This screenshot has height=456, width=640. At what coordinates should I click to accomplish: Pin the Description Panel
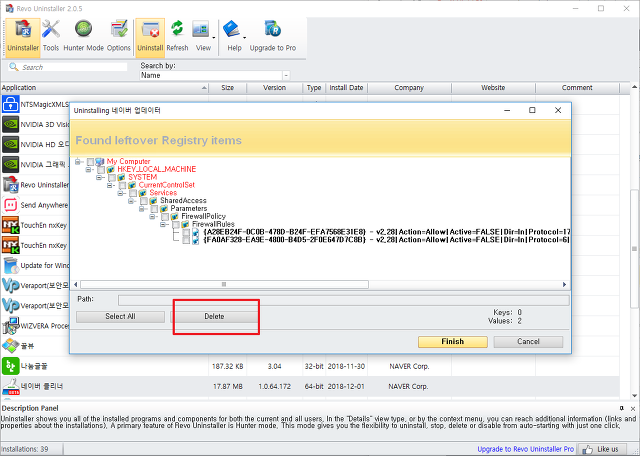pos(622,408)
